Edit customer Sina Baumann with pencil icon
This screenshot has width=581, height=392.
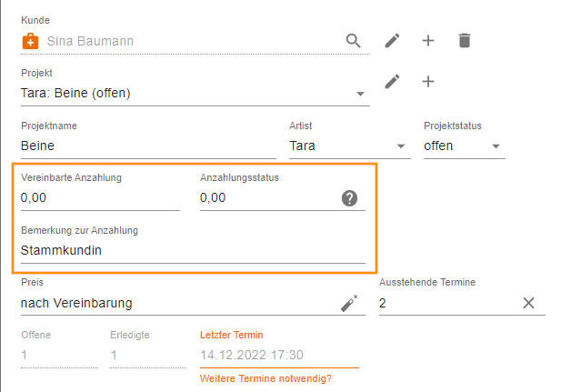392,41
